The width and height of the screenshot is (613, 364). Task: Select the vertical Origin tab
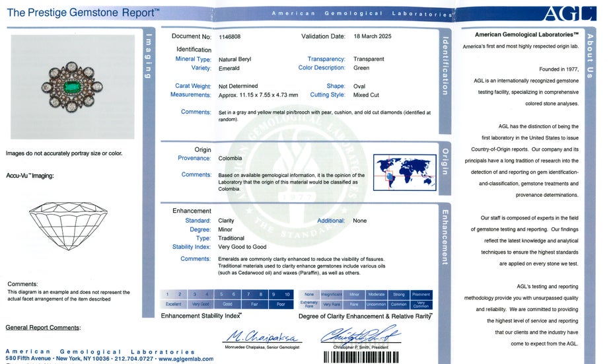coord(445,161)
